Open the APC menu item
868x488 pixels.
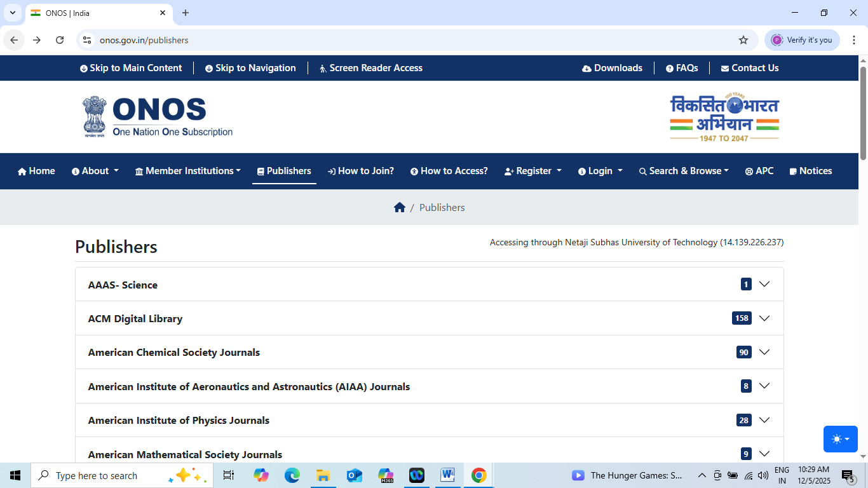[759, 171]
